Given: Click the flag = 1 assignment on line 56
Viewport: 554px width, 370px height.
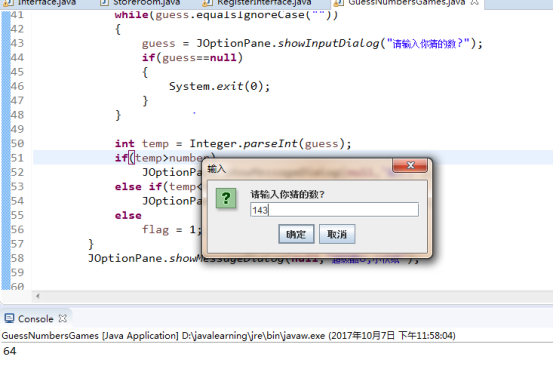Looking at the screenshot, I should 172,230.
